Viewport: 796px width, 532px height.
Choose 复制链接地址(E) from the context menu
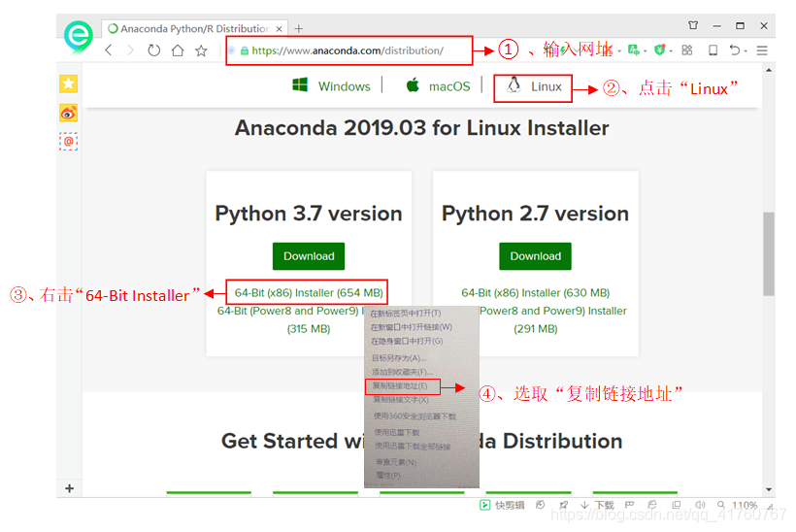point(400,385)
